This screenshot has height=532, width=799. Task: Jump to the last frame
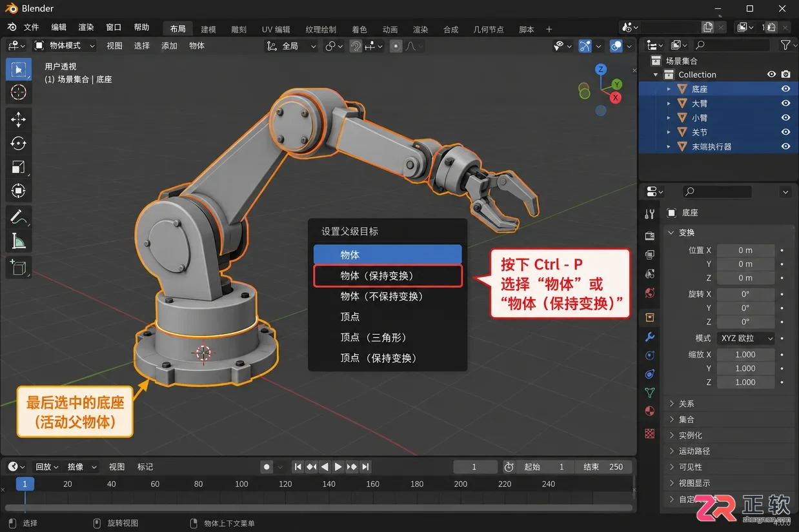pyautogui.click(x=365, y=467)
